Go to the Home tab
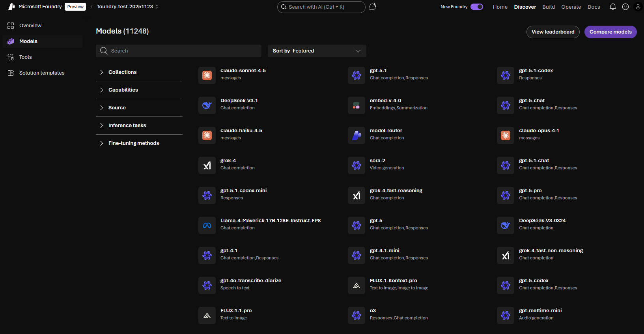The width and height of the screenshot is (644, 334). pyautogui.click(x=500, y=7)
